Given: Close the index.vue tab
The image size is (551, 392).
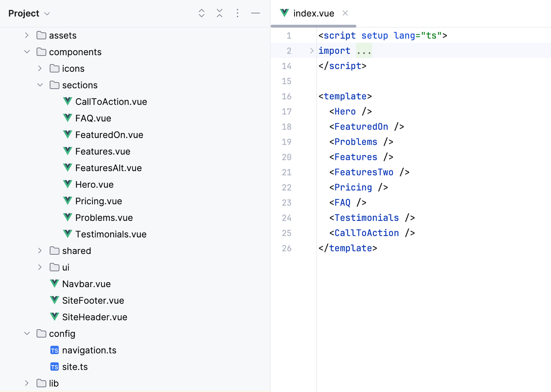Looking at the screenshot, I should pyautogui.click(x=345, y=13).
